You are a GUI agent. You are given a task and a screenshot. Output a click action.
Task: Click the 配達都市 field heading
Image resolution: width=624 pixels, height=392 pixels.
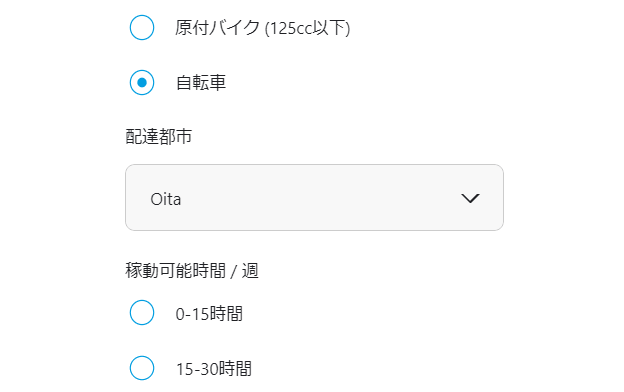159,137
